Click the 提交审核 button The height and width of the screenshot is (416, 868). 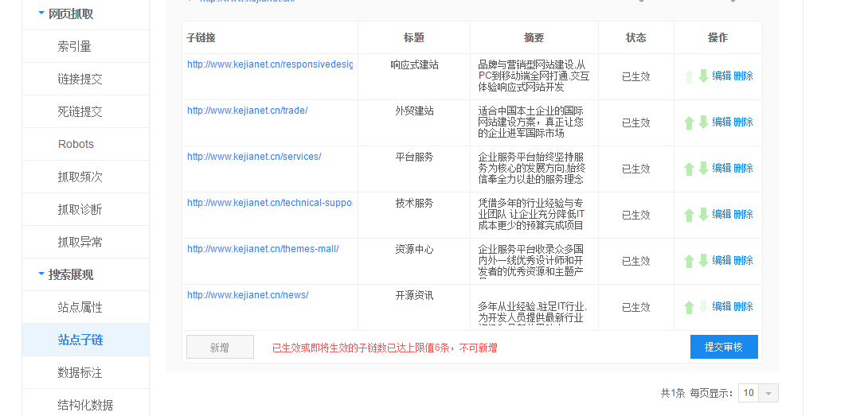pos(723,347)
